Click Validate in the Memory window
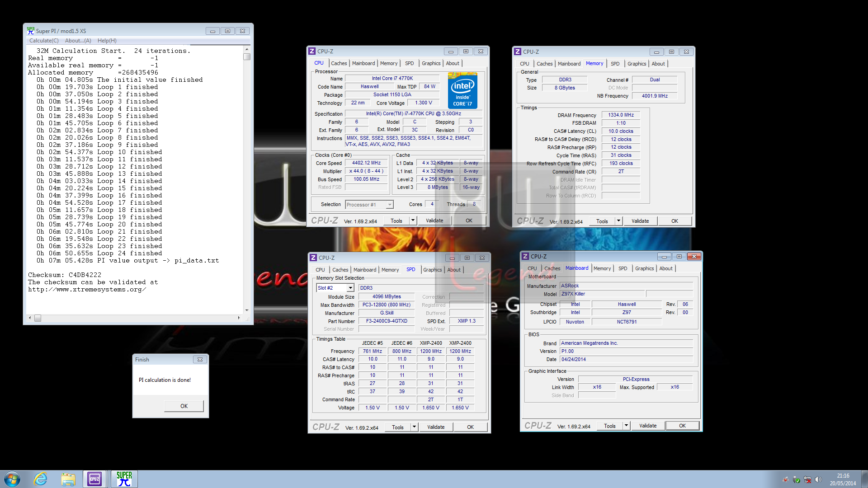Image resolution: width=868 pixels, height=488 pixels. [x=640, y=221]
